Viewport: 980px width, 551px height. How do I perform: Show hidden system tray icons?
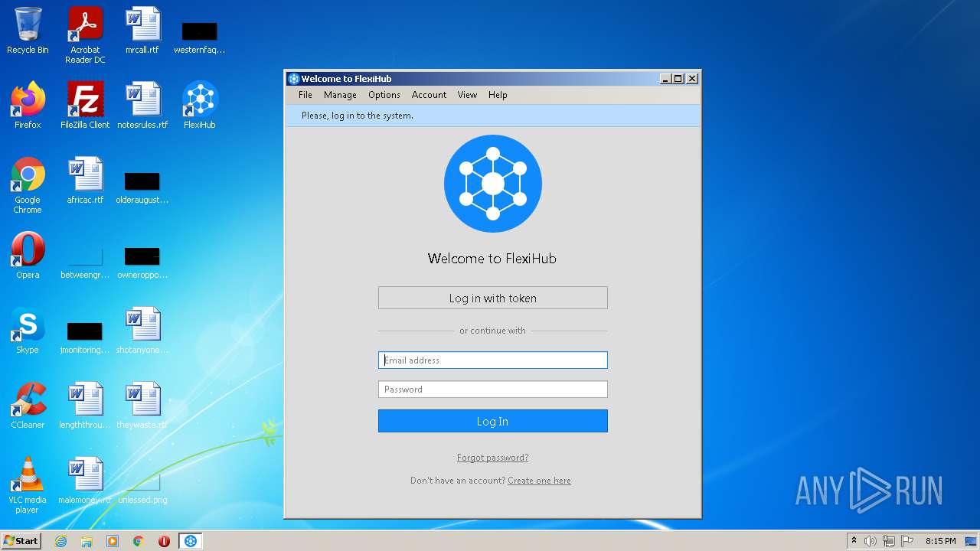(x=854, y=540)
